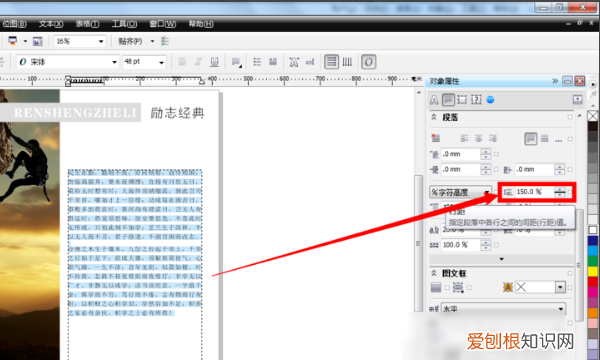The image size is (600, 360).
Task: Expand more paragraph options arrow
Action: click(501, 259)
